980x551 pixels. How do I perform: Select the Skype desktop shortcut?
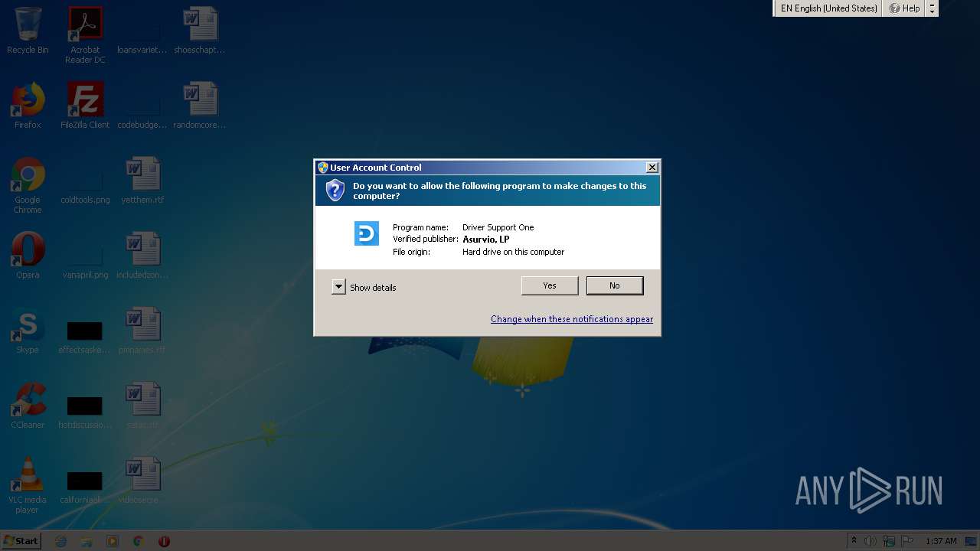(x=28, y=331)
